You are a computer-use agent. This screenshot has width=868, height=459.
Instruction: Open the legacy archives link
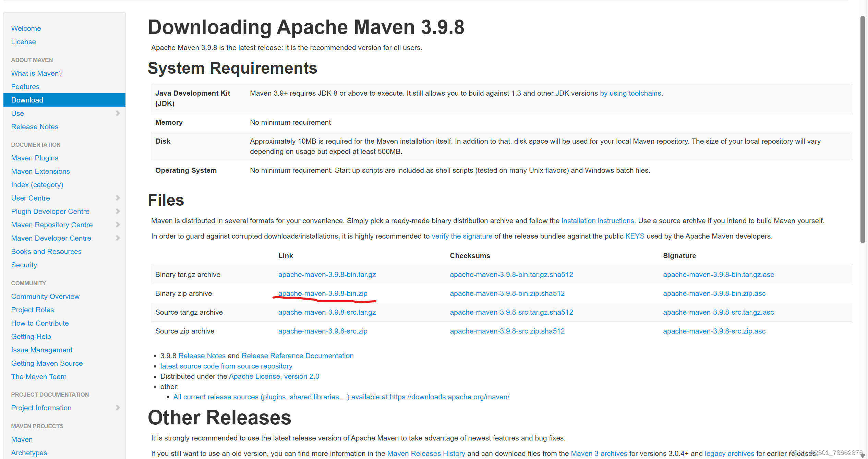click(x=730, y=454)
